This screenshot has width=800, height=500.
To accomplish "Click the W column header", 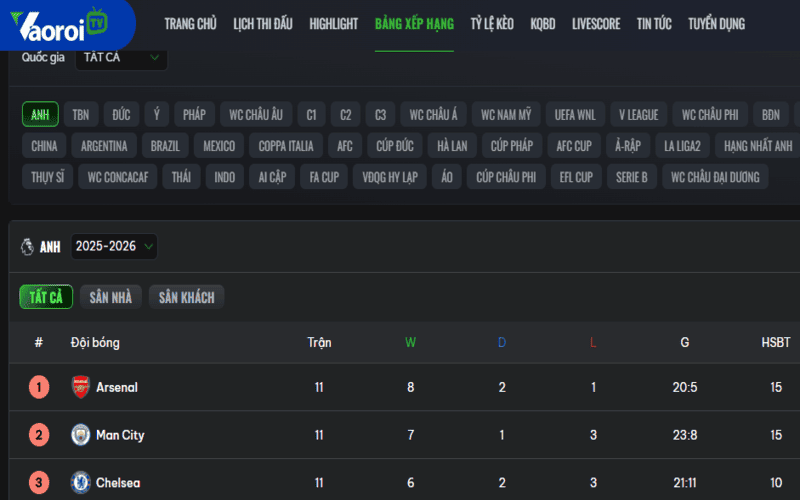I will click(410, 343).
